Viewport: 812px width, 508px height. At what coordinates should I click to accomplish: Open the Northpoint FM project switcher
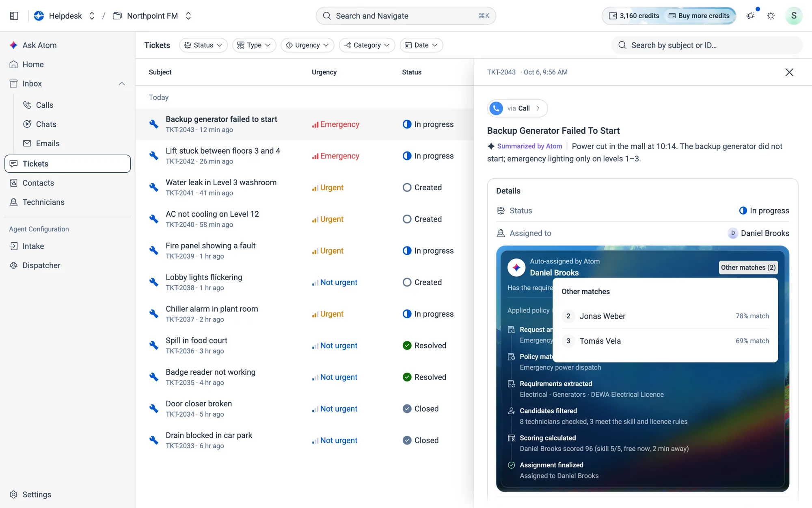[152, 16]
